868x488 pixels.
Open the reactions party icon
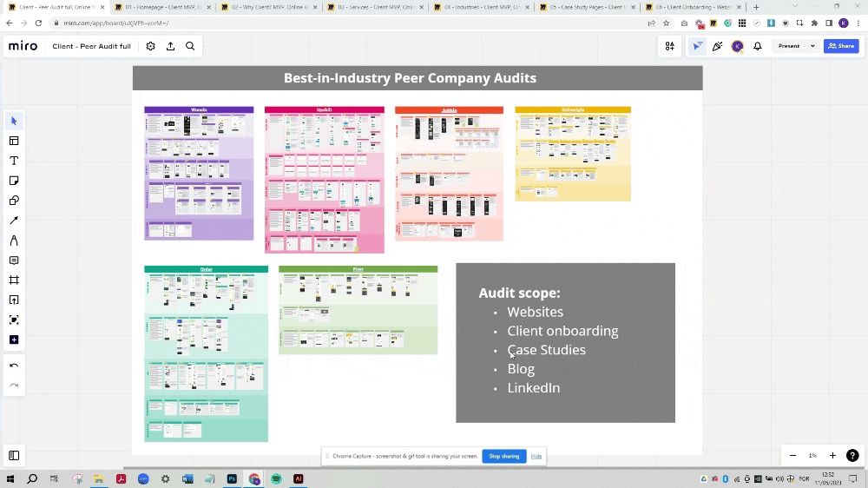[x=718, y=46]
